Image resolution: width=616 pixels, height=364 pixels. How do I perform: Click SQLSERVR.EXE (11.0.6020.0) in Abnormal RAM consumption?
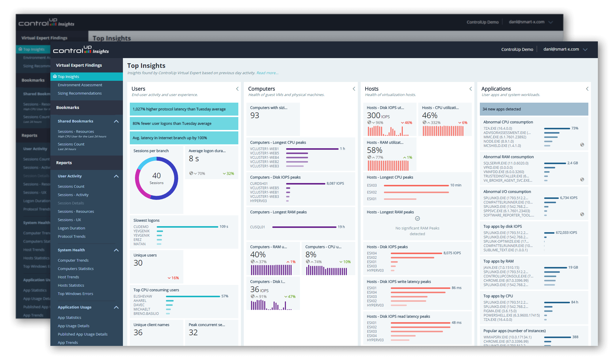506,163
